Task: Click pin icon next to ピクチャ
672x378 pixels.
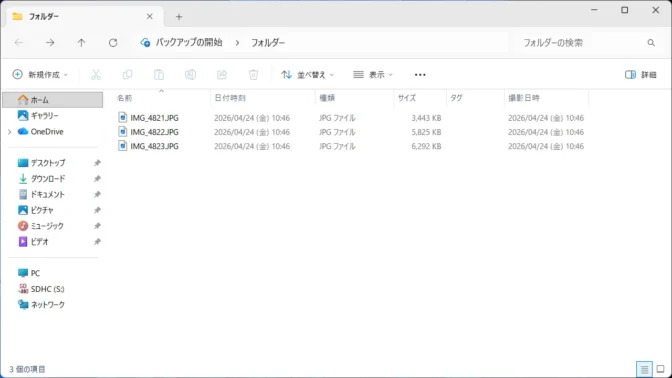Action: pyautogui.click(x=97, y=210)
